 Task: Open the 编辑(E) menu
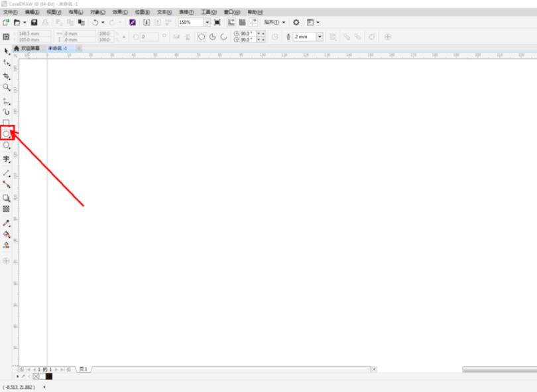[x=32, y=12]
